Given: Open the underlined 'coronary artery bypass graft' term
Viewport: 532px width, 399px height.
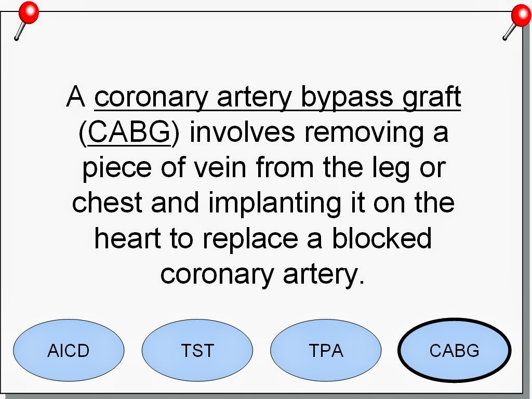Looking at the screenshot, I should point(277,98).
